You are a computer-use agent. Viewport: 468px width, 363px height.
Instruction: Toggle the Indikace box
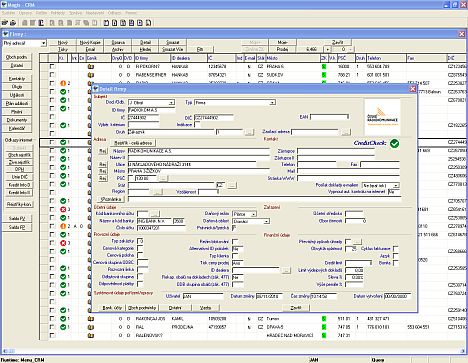click(x=197, y=125)
